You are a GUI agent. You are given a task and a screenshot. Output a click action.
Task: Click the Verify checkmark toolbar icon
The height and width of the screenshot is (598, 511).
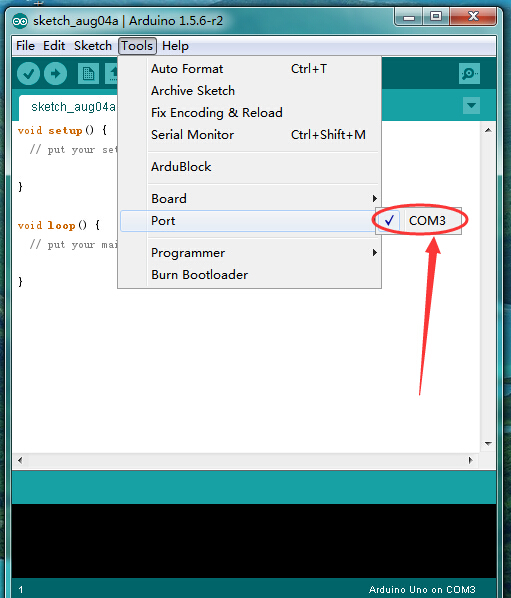click(x=28, y=74)
